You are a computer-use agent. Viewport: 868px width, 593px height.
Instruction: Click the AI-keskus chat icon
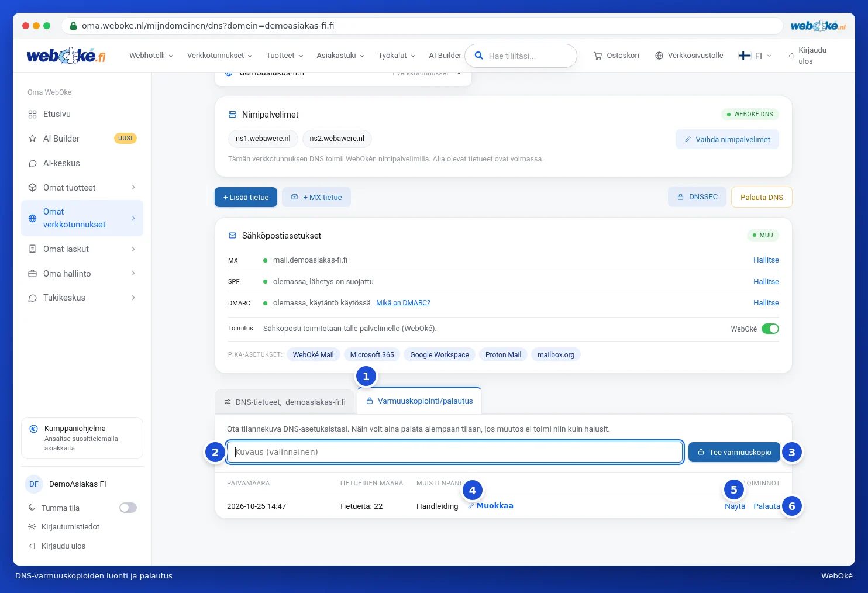(33, 163)
